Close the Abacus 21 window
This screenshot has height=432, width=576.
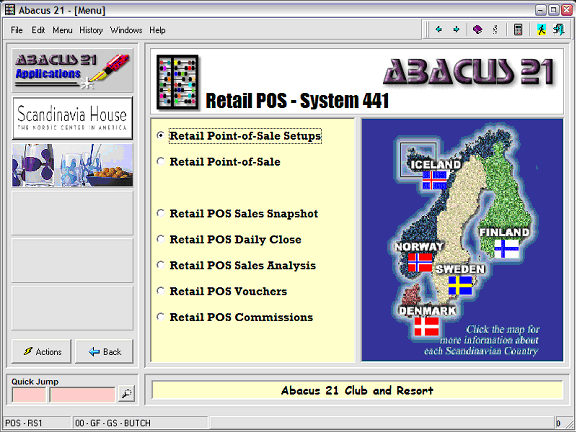(567, 10)
